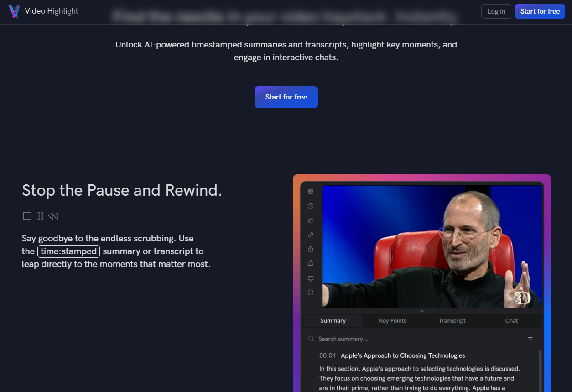Click the top-right Start for free button
The height and width of the screenshot is (392, 572).
coord(540,11)
